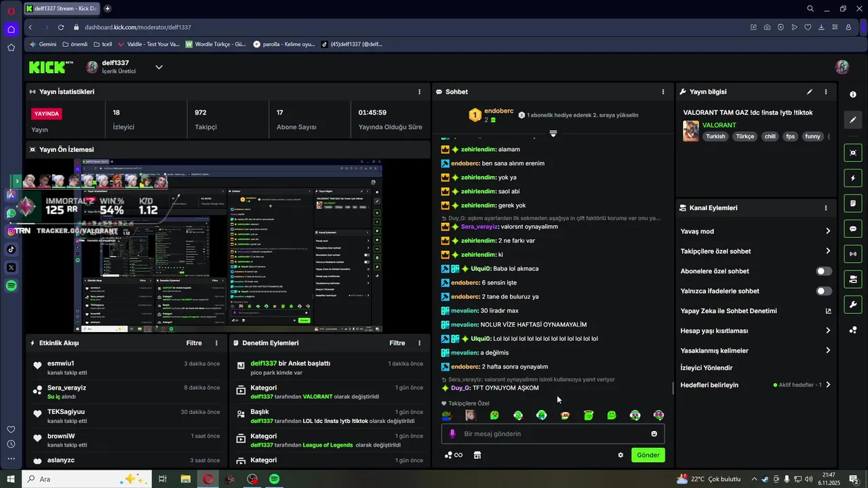Open Denetim Eylemleri three-dot menu
Viewport: 868px width, 488px height.
(420, 343)
